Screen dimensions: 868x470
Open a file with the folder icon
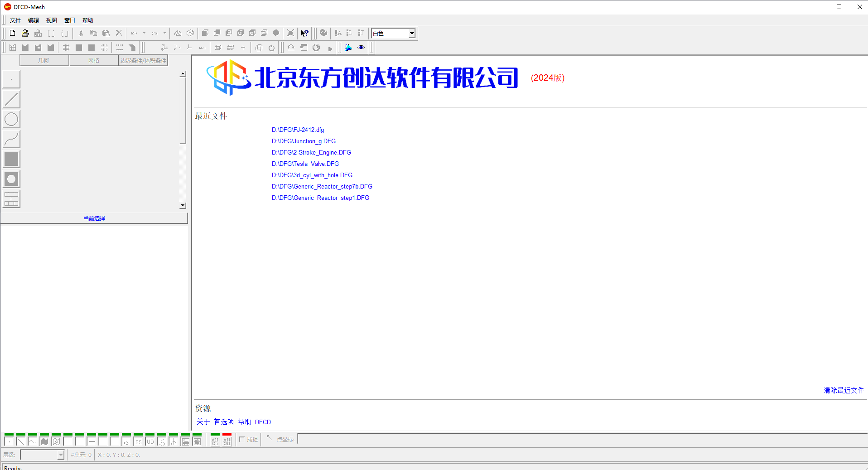(x=25, y=33)
